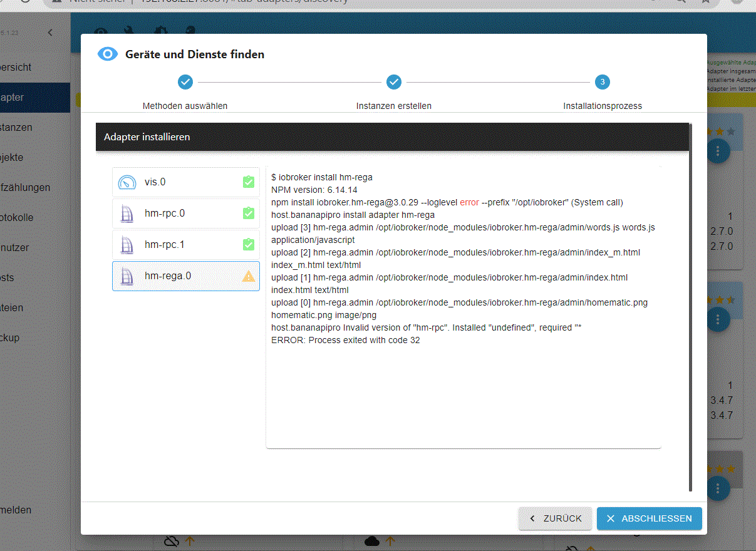Click the Installationsprozess step label

coord(603,106)
